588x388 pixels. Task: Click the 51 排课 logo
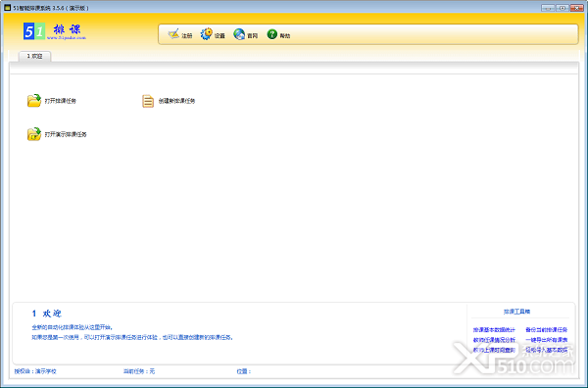tap(55, 31)
